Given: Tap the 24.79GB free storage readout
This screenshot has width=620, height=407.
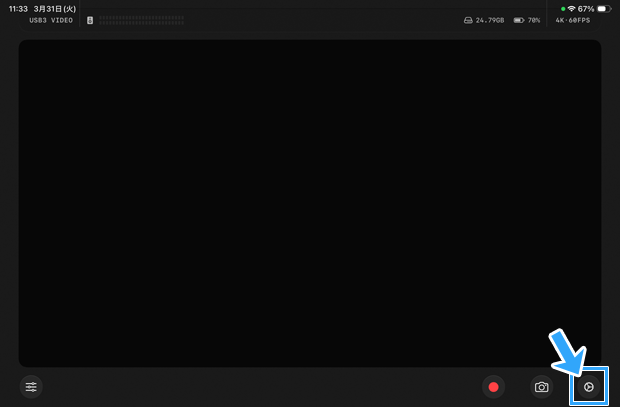Looking at the screenshot, I should (x=490, y=20).
